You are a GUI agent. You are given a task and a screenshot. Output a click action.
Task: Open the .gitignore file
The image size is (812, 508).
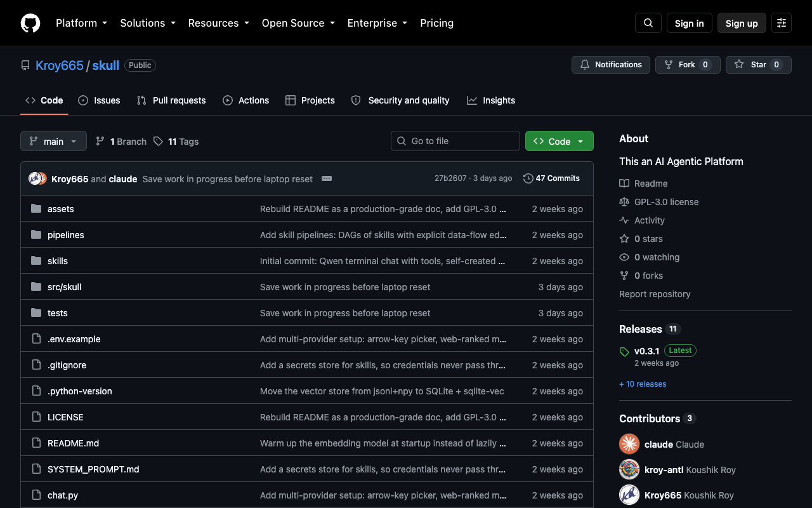[x=67, y=365]
